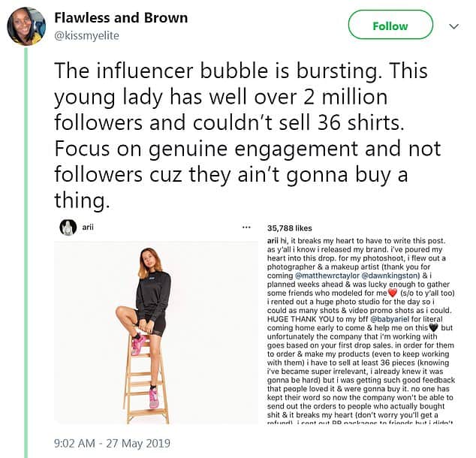
Task: Open Flawless and Brown's profile avatar
Action: [26, 26]
